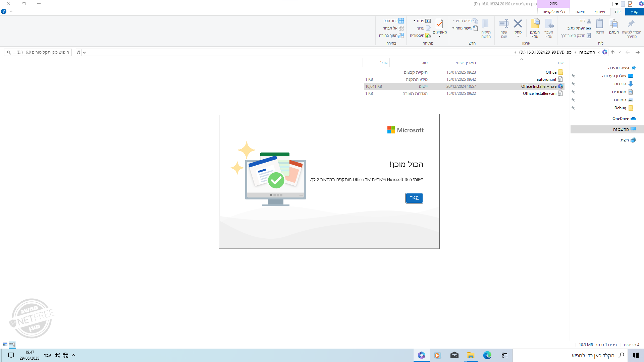
Task: Click Select none (אל תבחר)
Action: click(393, 28)
